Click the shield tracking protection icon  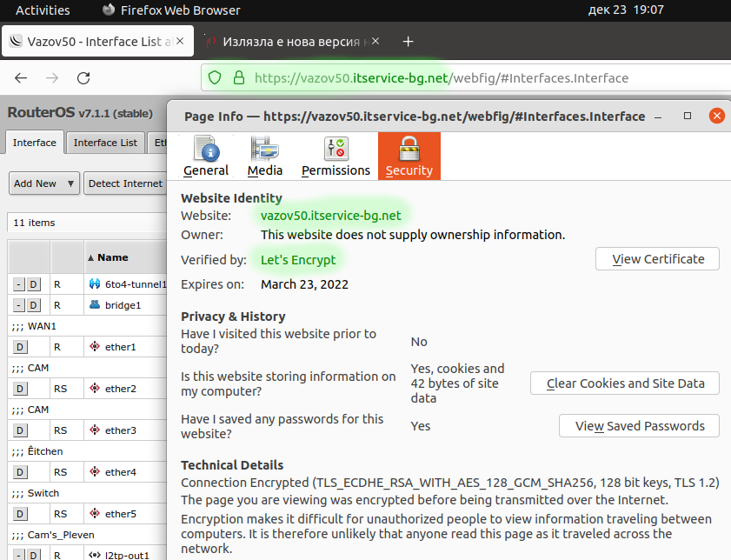[x=215, y=78]
